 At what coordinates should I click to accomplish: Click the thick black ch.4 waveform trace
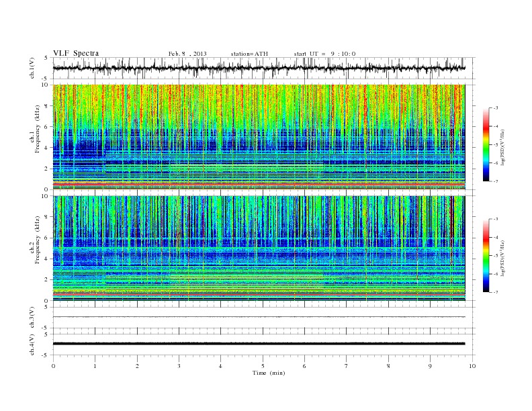pyautogui.click(x=259, y=344)
